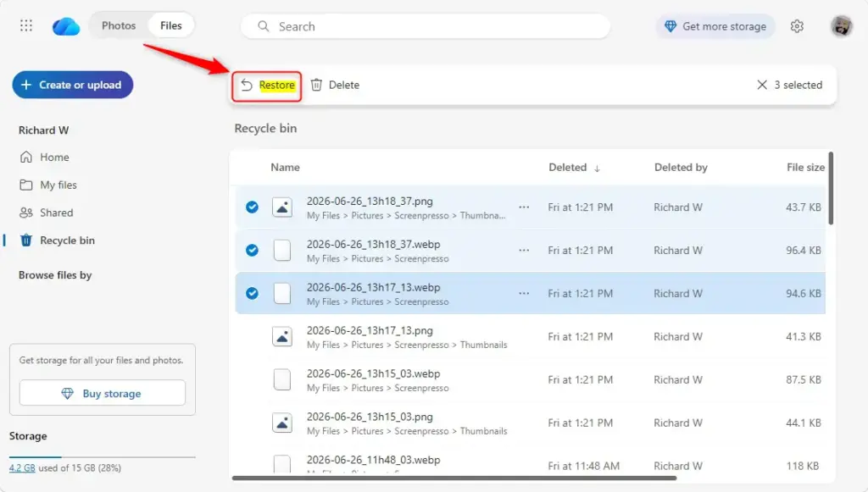Click the Fri at 11:48 AM deleted time

(583, 466)
